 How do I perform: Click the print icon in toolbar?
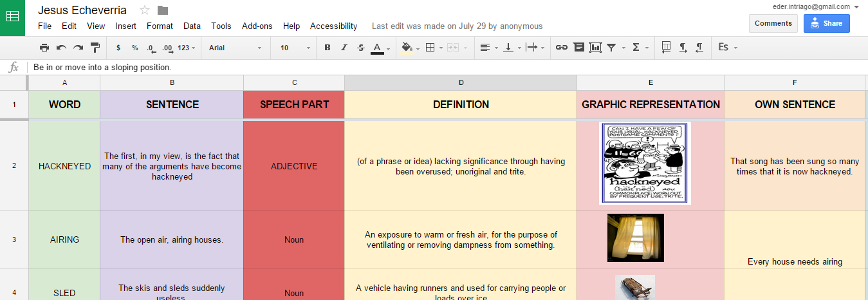coord(44,48)
